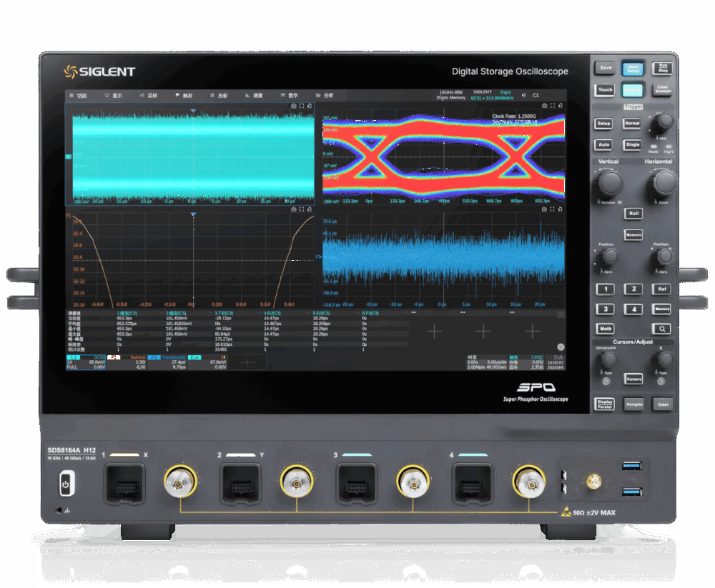Toggle the Touch screen button
The height and width of the screenshot is (588, 715).
[x=605, y=90]
